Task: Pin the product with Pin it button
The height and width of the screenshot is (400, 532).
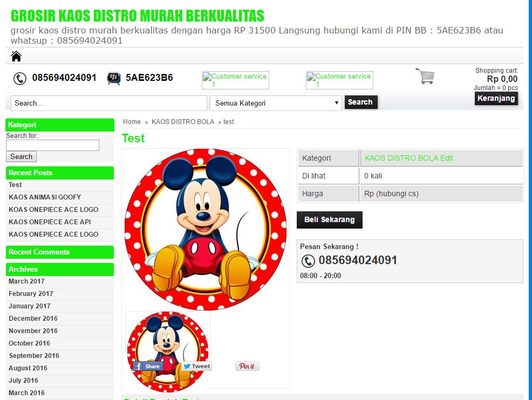Action: tap(247, 366)
